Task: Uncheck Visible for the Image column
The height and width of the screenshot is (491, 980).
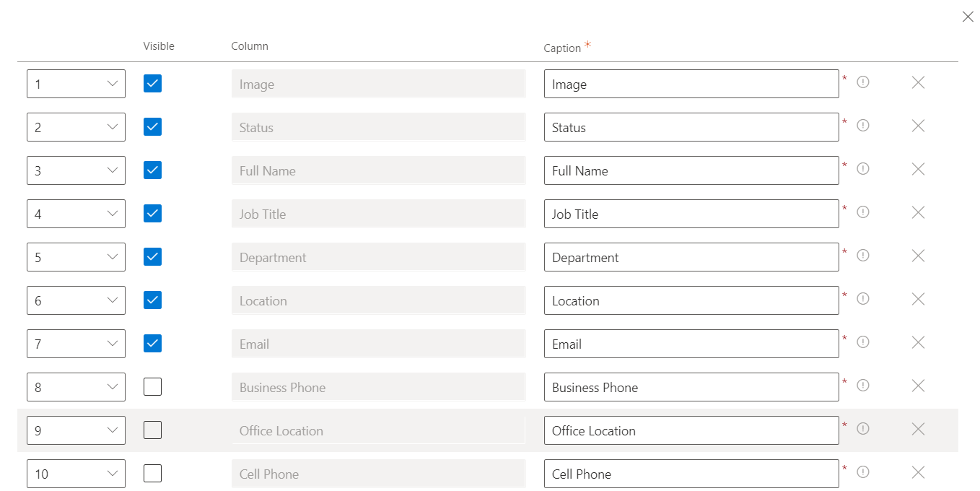Action: click(152, 84)
